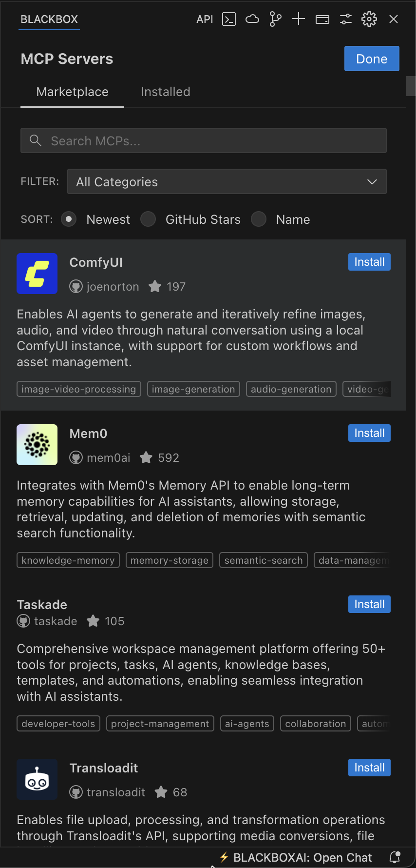The image size is (416, 868).
Task: Sort by GitHub Stars radio button
Action: [x=148, y=219]
